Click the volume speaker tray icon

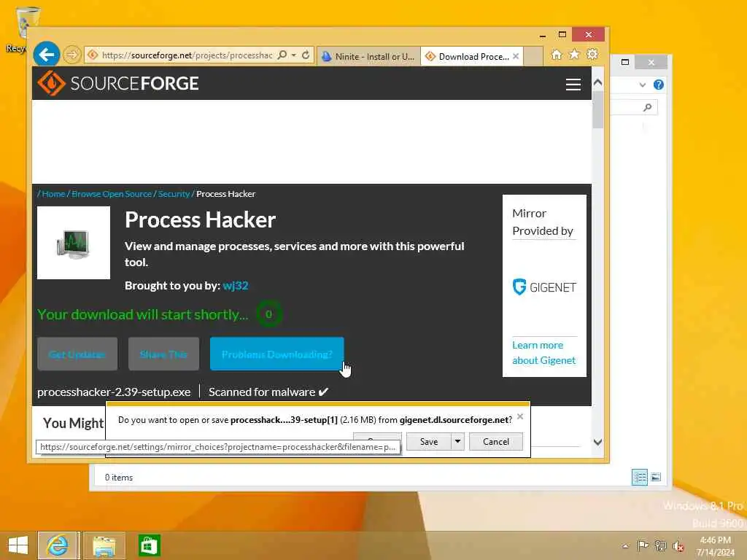pos(678,545)
